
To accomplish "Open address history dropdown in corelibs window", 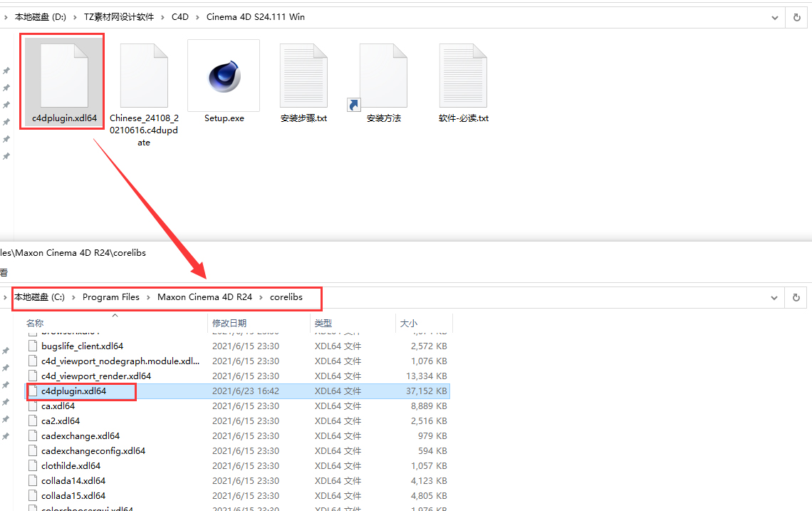I will 774,297.
